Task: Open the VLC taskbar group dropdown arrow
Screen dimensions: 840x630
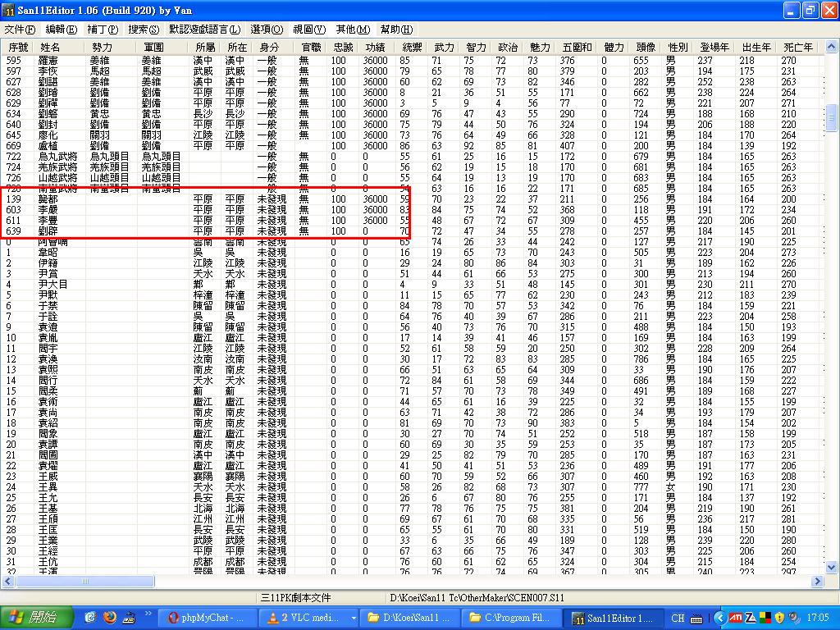Action: (354, 618)
